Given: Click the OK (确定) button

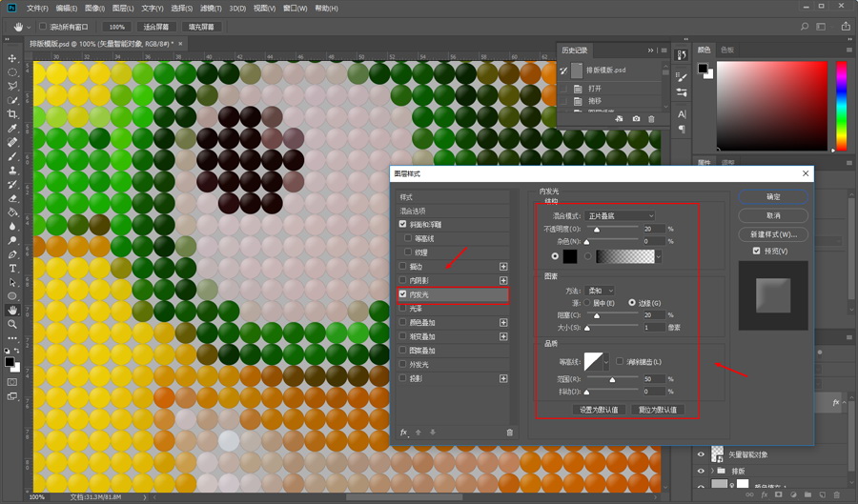Looking at the screenshot, I should [772, 196].
